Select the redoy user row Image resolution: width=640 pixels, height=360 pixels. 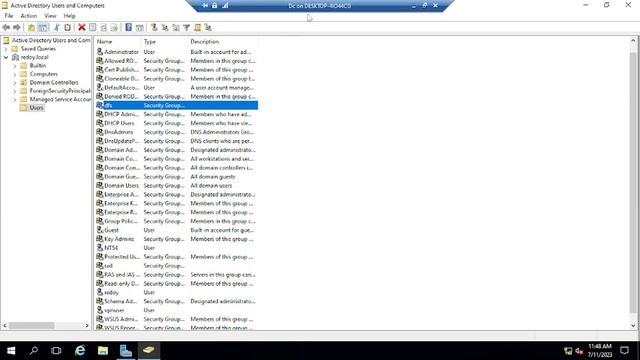[176, 293]
